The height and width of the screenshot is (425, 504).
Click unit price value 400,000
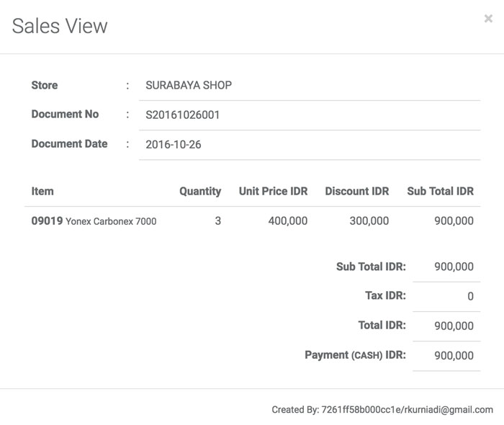(288, 221)
